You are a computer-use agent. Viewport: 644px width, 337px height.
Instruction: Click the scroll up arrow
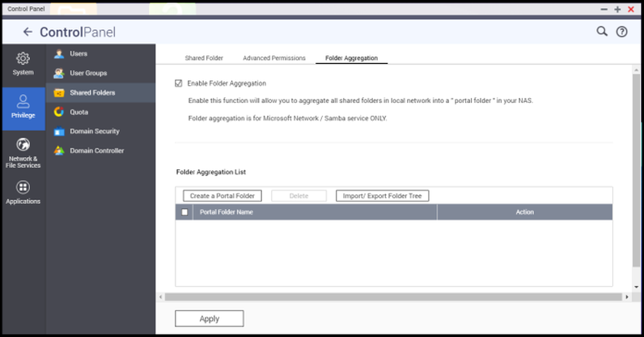coord(636,70)
